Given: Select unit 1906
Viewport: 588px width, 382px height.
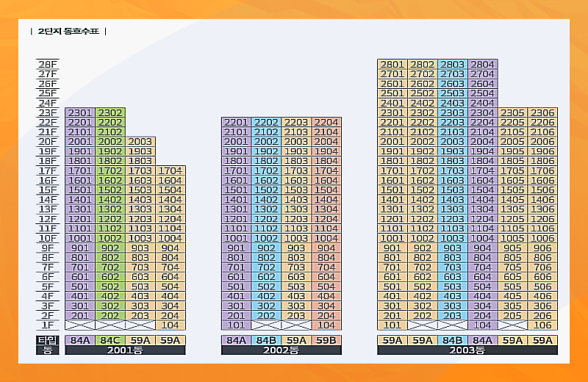Looking at the screenshot, I should tap(542, 151).
